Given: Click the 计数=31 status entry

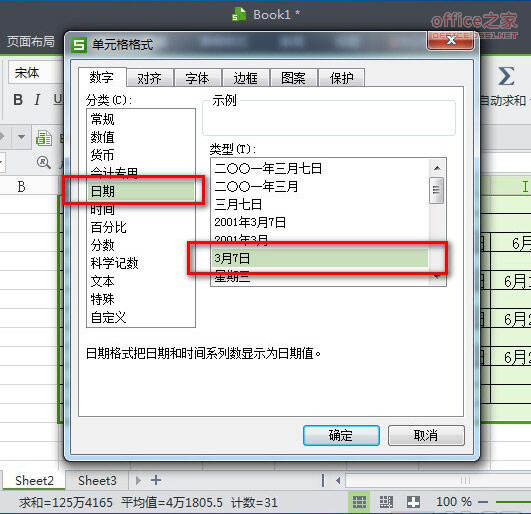Looking at the screenshot, I should (254, 502).
